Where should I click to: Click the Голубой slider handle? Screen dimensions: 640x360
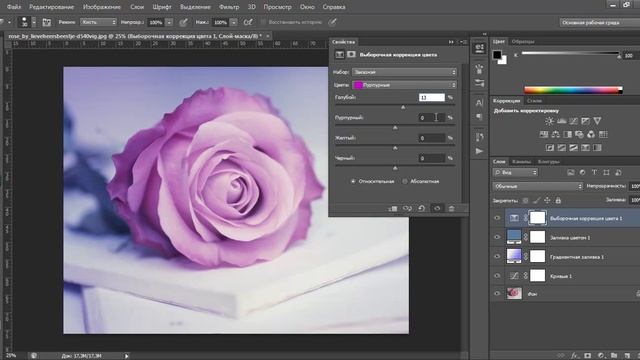click(x=403, y=107)
